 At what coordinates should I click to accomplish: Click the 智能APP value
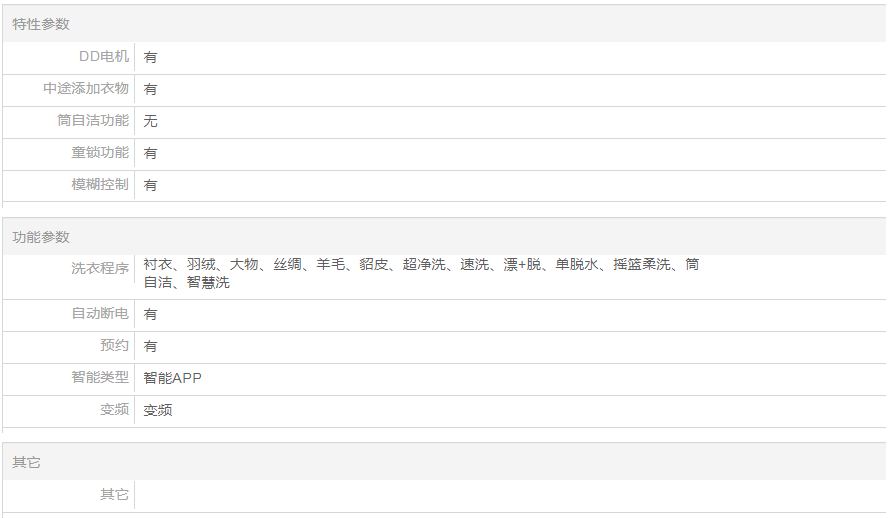[172, 378]
